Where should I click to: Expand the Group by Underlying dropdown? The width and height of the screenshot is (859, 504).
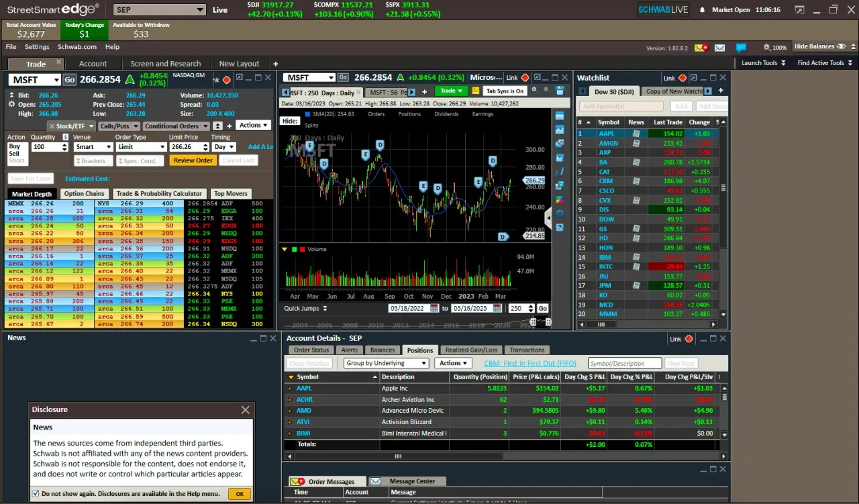coord(386,363)
